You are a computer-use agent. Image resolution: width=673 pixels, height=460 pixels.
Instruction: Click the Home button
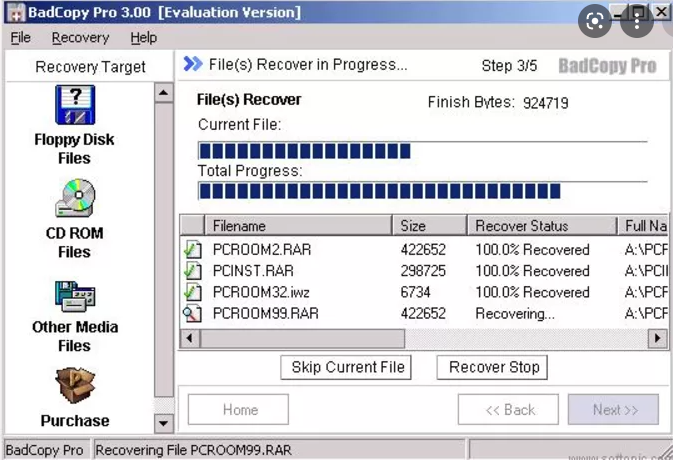(x=238, y=409)
